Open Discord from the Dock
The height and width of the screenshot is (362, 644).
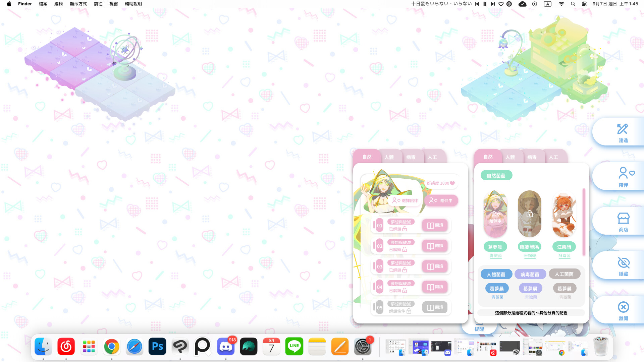pos(226,347)
